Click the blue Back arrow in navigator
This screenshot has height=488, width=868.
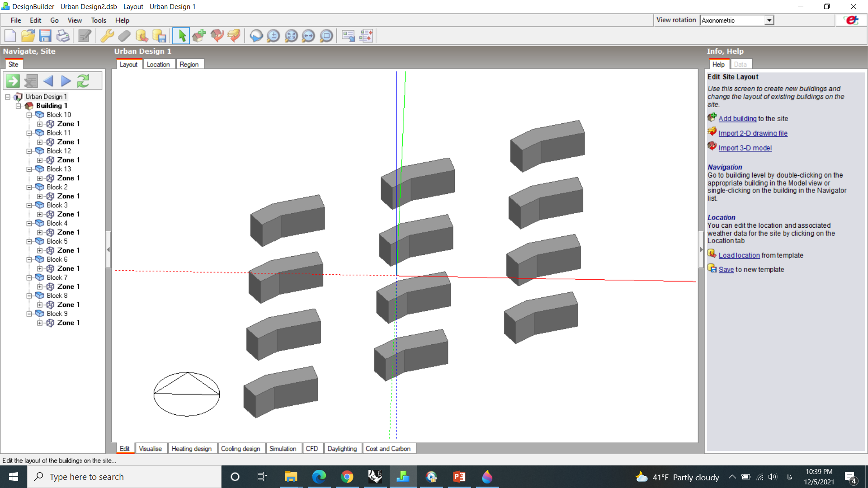point(48,81)
